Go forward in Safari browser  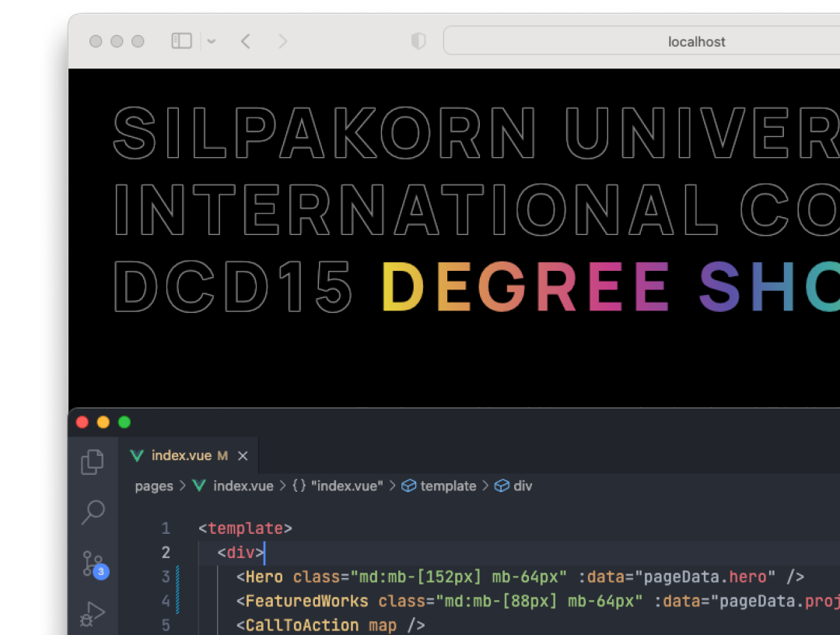282,41
